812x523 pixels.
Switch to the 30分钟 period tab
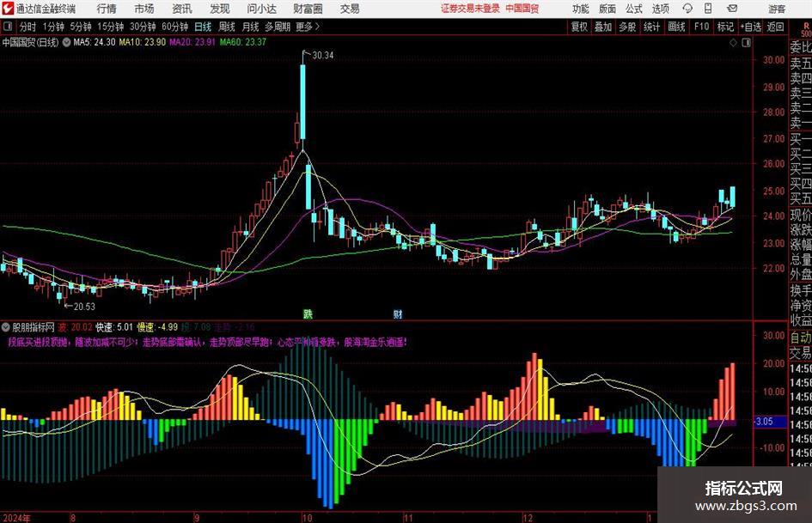coord(143,27)
